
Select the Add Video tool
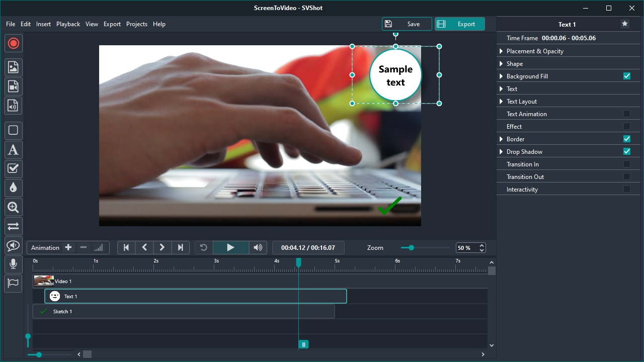point(14,86)
